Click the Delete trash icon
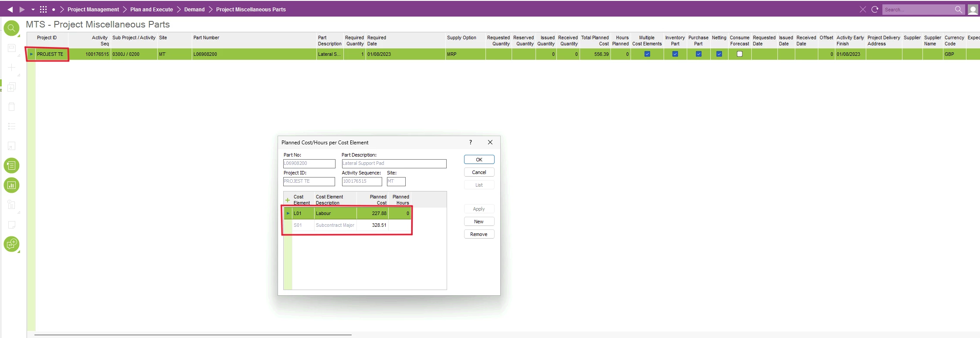Screen dimensions: 980x338 tap(12, 107)
